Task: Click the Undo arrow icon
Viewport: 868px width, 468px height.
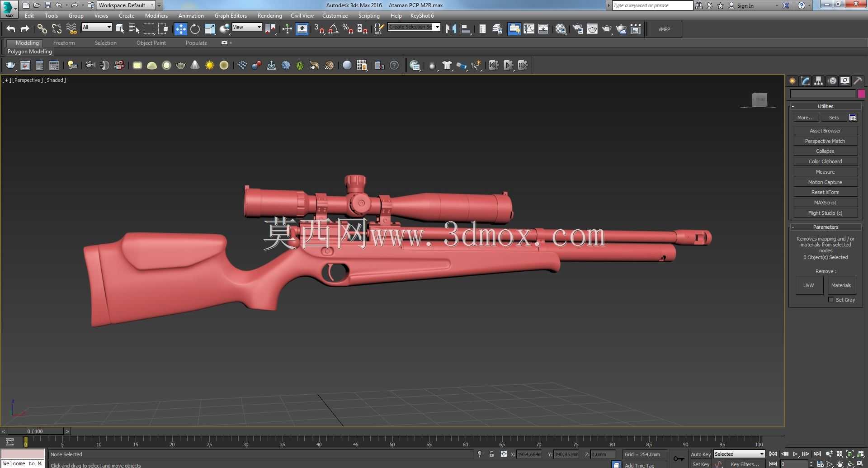Action: (x=11, y=29)
